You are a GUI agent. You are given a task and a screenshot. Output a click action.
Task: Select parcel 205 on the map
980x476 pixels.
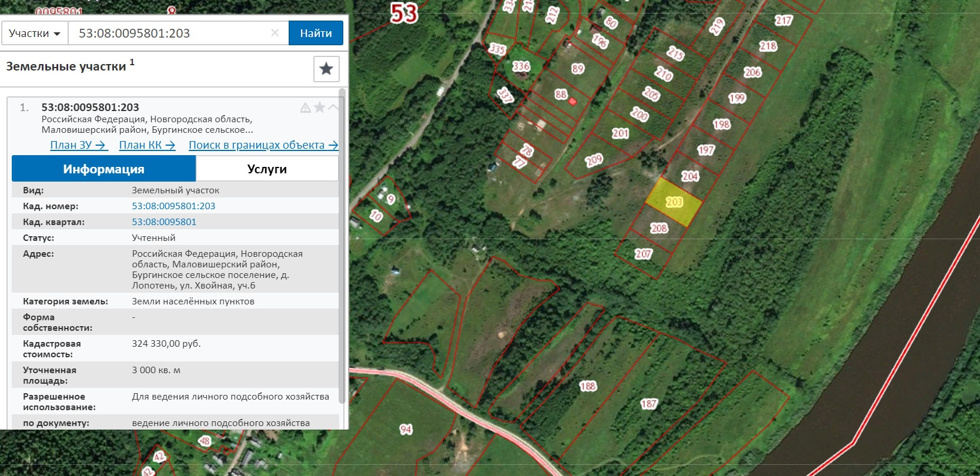pyautogui.click(x=651, y=93)
